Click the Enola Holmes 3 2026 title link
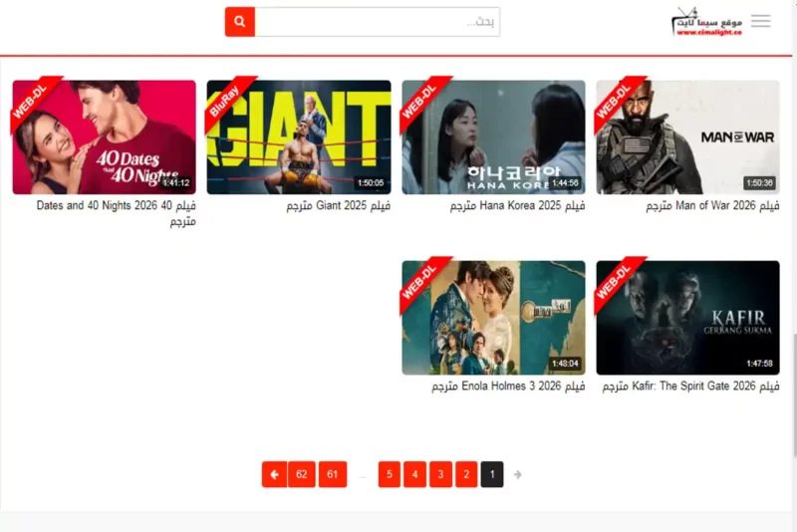This screenshot has width=797, height=532. click(x=508, y=387)
